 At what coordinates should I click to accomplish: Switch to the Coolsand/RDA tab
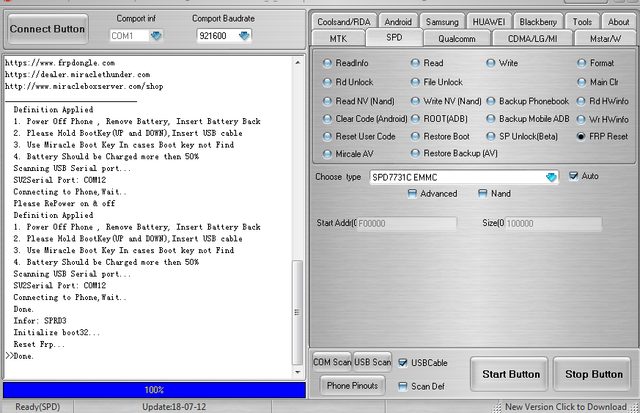point(344,22)
